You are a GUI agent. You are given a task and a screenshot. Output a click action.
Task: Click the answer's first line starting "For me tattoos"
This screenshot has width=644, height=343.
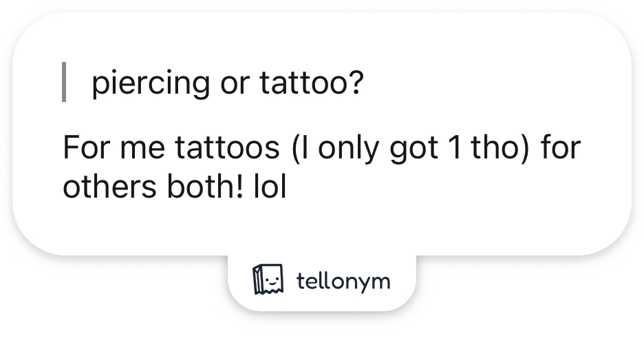(321, 148)
